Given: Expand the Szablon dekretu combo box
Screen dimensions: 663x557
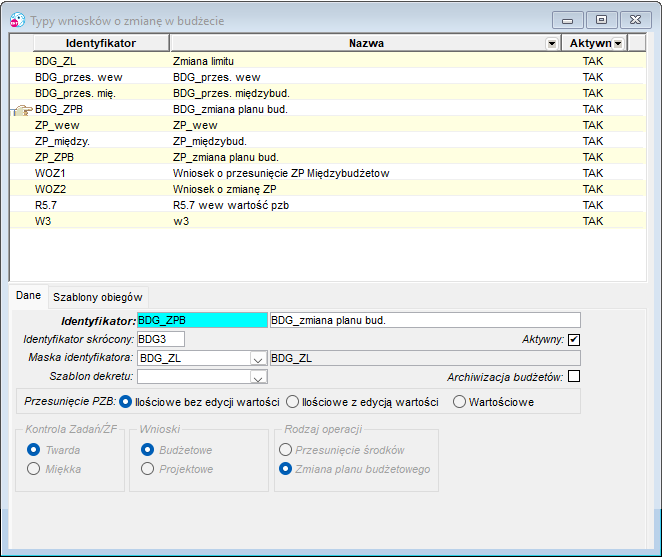Looking at the screenshot, I should click(x=258, y=377).
